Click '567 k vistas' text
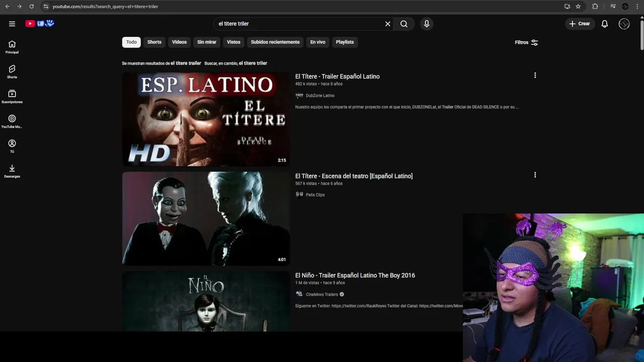Screen dimensions: 644x362 [x=306, y=184]
